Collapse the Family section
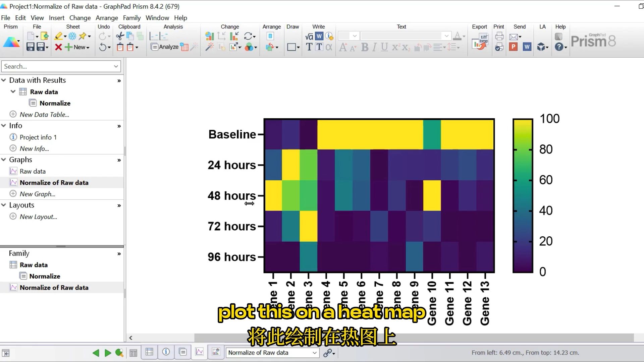 pos(119,253)
